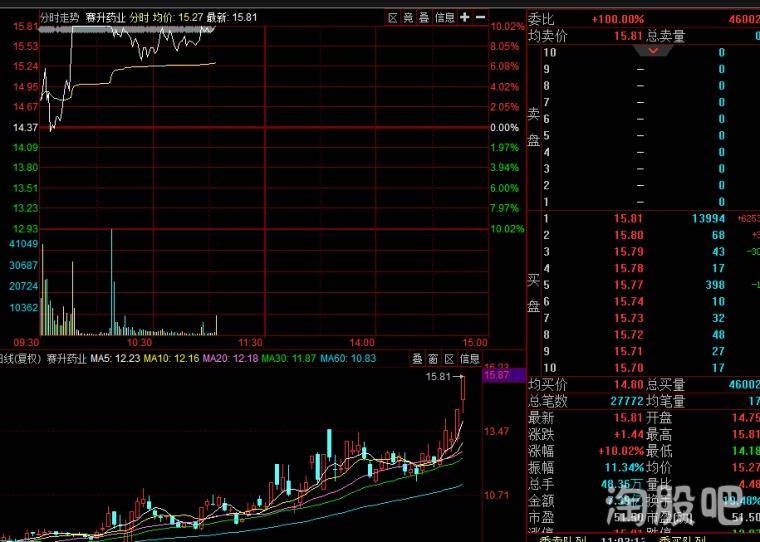This screenshot has width=760, height=542.
Task: Click the 窗 window button on K-line chart
Action: tap(433, 359)
